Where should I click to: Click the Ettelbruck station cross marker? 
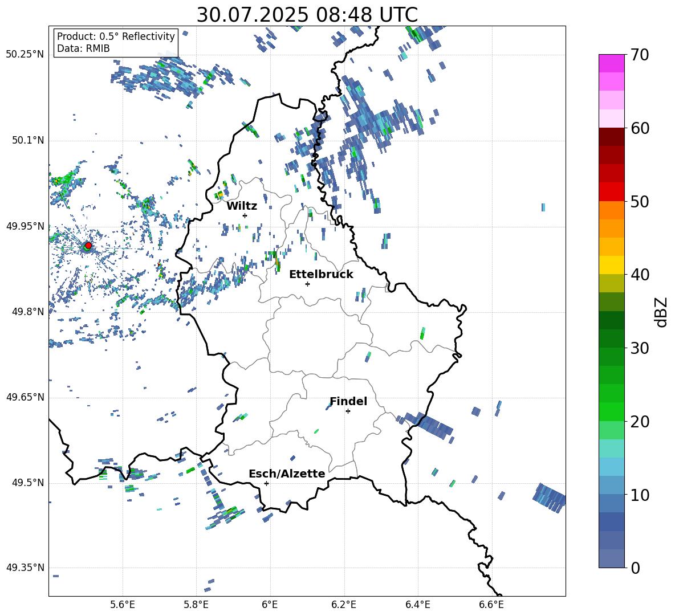(307, 284)
